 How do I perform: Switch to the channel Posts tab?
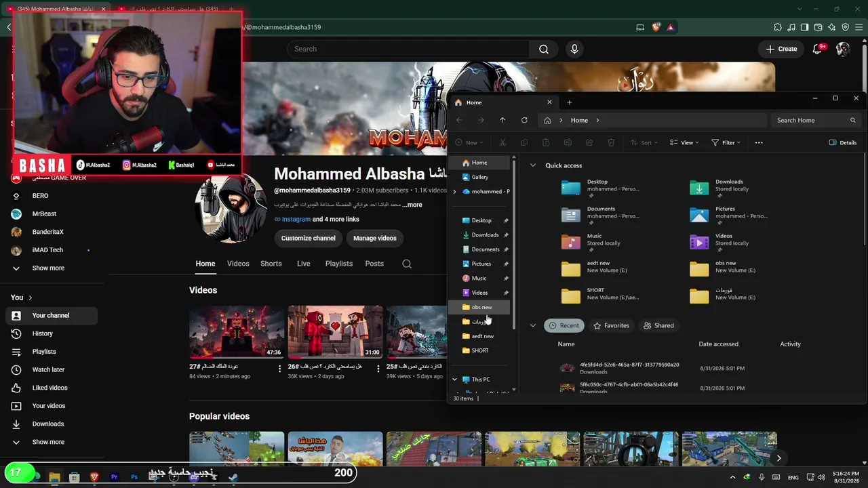tap(374, 264)
